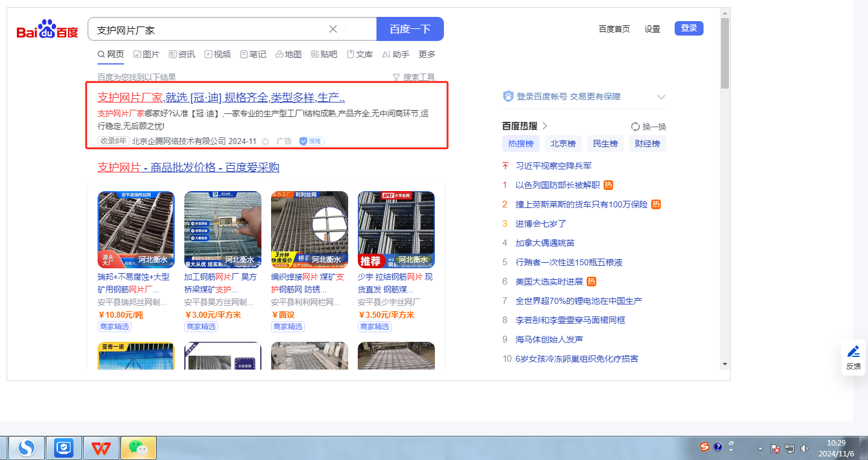Switch to the 图片 tab
868x460 pixels.
click(x=146, y=54)
